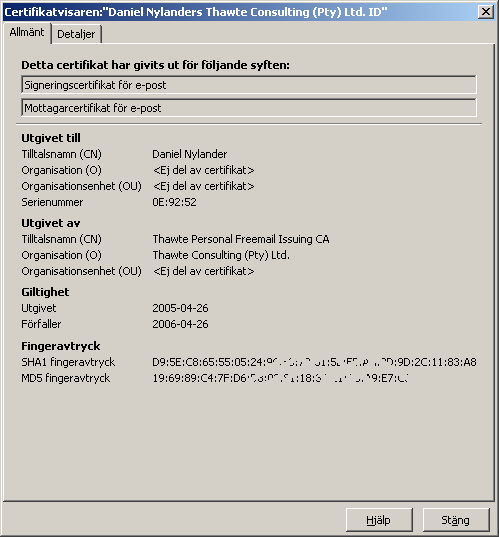The width and height of the screenshot is (499, 537).
Task: Click the expiry date 2006-04-26
Action: coord(180,324)
